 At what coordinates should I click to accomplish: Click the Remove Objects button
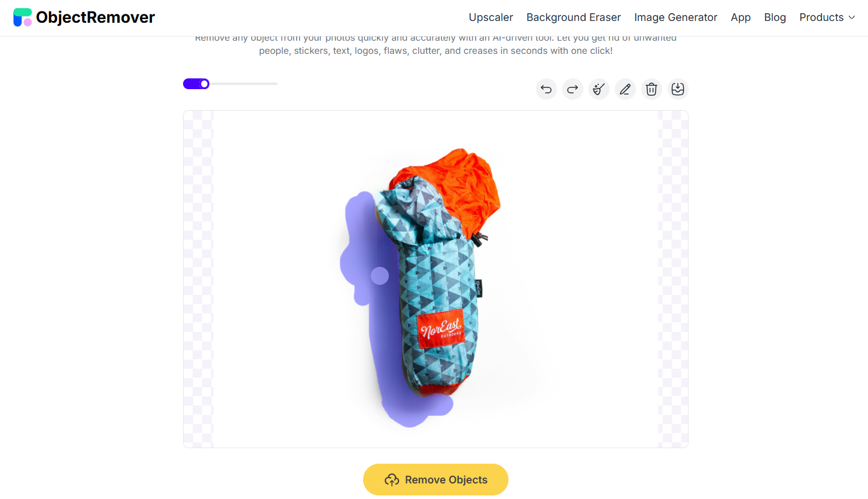(x=435, y=480)
